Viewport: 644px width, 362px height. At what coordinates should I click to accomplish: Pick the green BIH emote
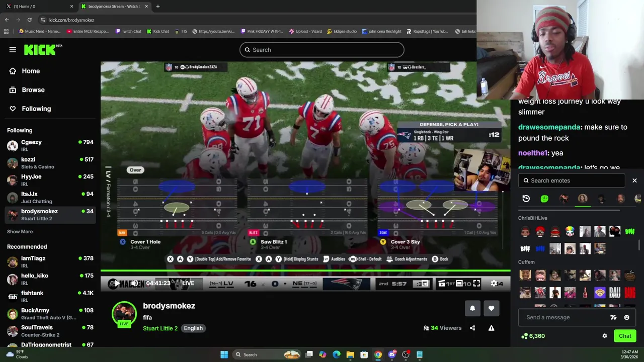[x=629, y=231]
